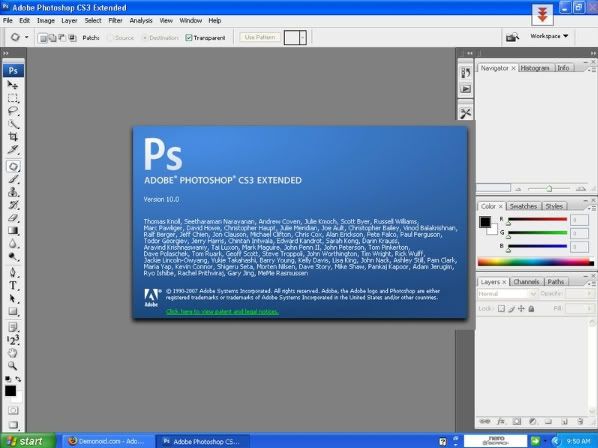The height and width of the screenshot is (448, 598).
Task: Select the Gradient tool
Action: [x=13, y=231]
